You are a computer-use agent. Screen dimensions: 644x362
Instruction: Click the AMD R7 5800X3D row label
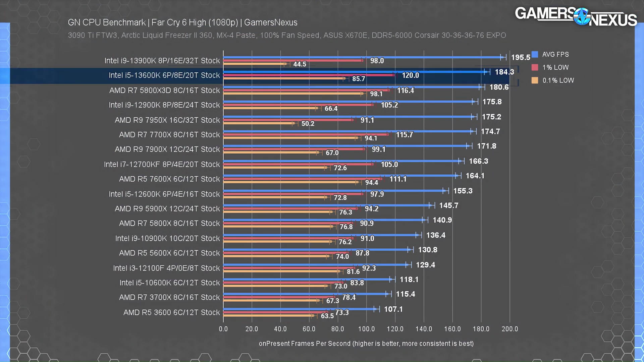pos(164,90)
